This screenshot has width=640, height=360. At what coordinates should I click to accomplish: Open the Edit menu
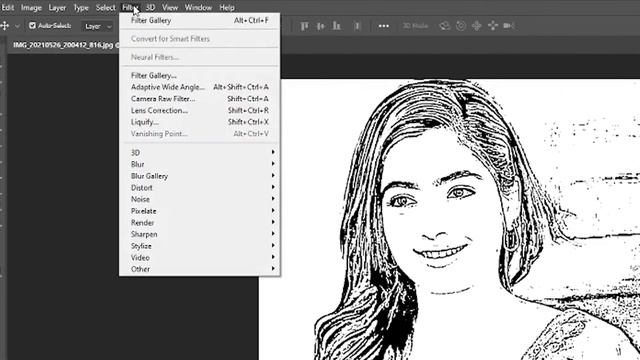click(x=8, y=7)
